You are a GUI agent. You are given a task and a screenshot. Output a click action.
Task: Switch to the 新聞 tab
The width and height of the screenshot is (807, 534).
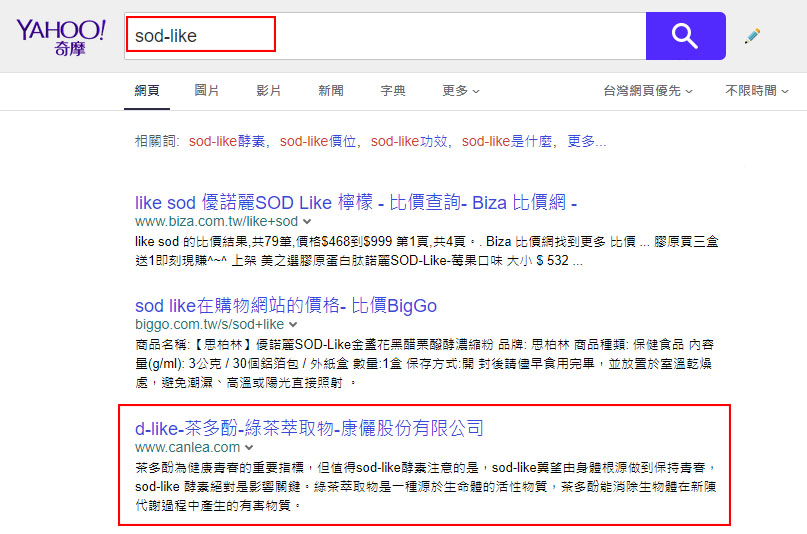pyautogui.click(x=330, y=91)
